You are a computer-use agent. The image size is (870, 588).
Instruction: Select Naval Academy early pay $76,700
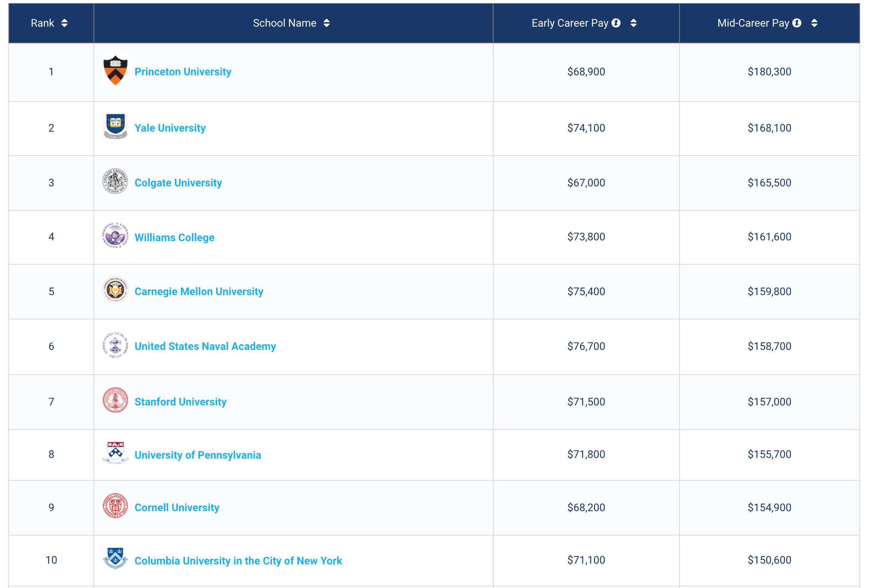coord(586,346)
